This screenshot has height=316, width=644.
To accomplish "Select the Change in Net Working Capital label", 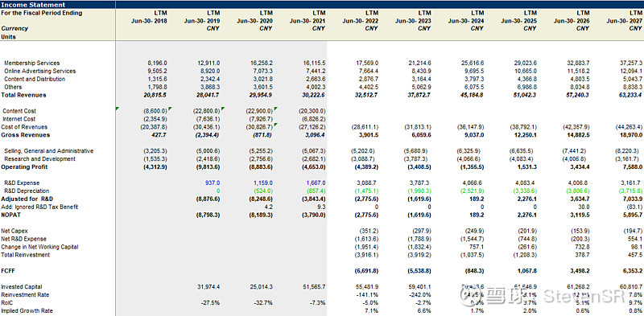I will point(39,247).
